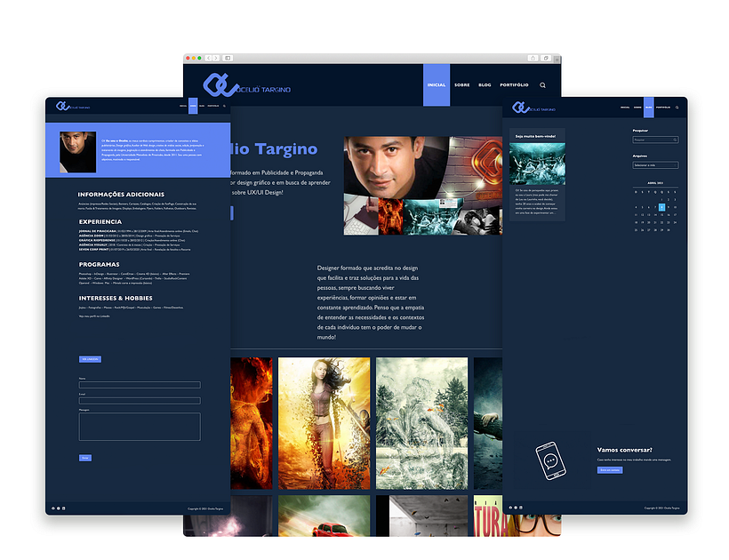Open woman with golden flowing hair artwork
This screenshot has width=729, height=560.
[x=324, y=423]
